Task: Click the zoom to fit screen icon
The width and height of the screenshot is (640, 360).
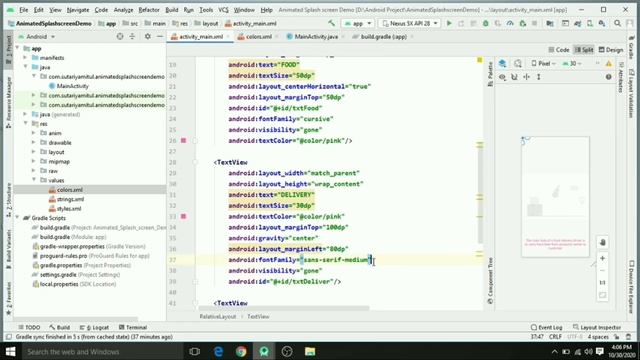Action: tap(602, 295)
